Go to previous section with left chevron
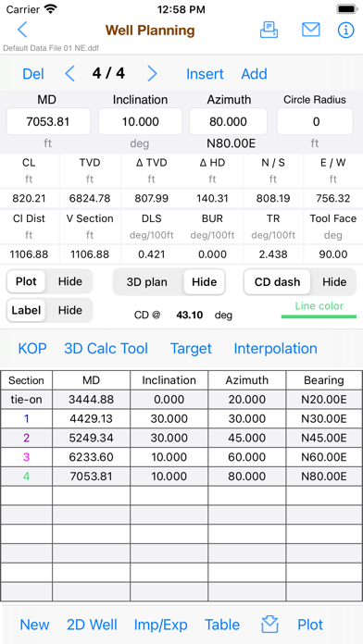The height and width of the screenshot is (644, 363). click(x=69, y=74)
